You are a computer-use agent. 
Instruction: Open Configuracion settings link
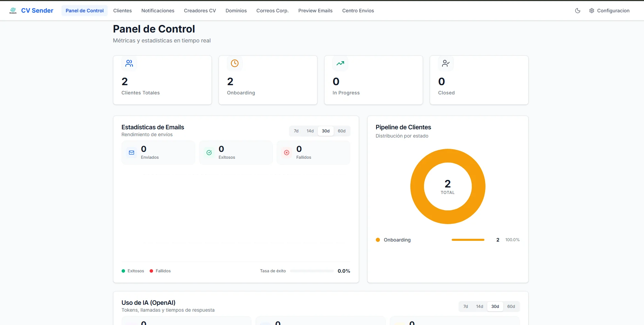pos(609,11)
